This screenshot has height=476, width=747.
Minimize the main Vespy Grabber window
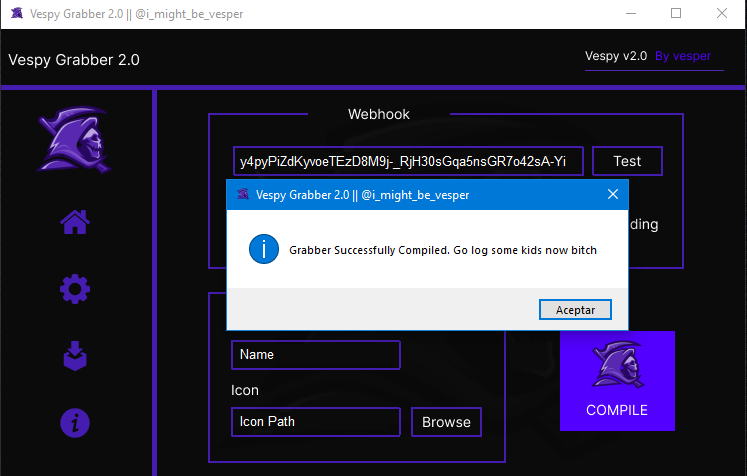tap(631, 13)
